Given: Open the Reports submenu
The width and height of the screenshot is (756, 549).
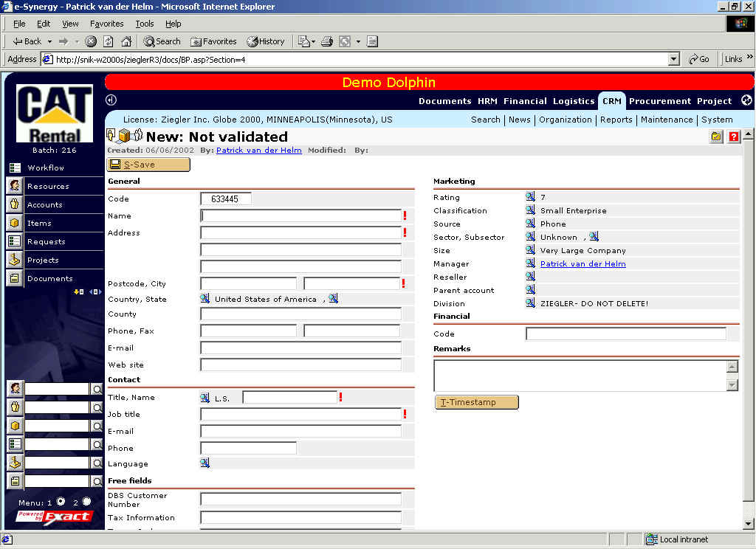Looking at the screenshot, I should (x=616, y=120).
